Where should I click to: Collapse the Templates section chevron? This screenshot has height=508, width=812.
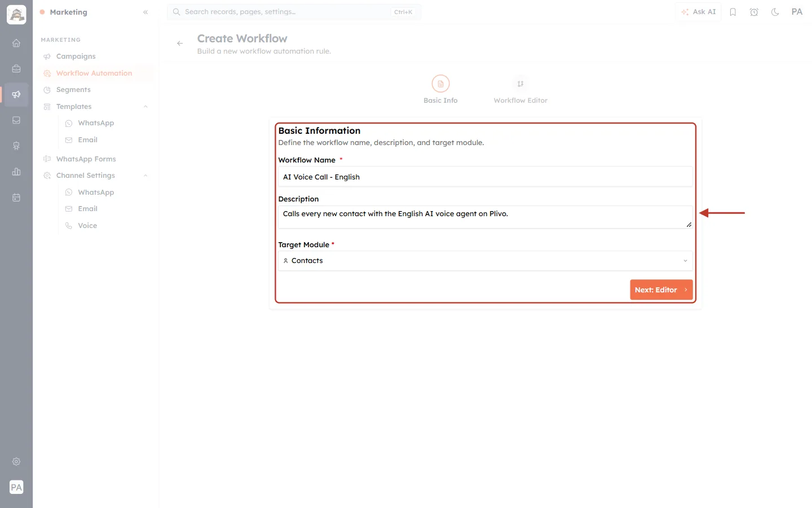pos(145,107)
